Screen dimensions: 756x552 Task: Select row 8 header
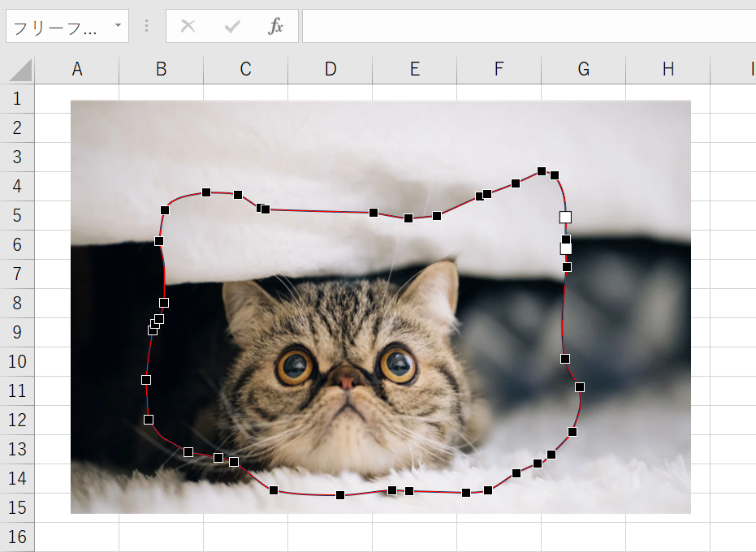[17, 304]
